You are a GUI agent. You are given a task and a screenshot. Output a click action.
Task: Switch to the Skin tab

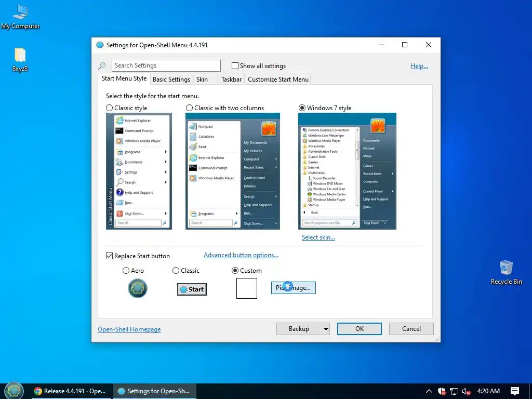click(x=202, y=79)
